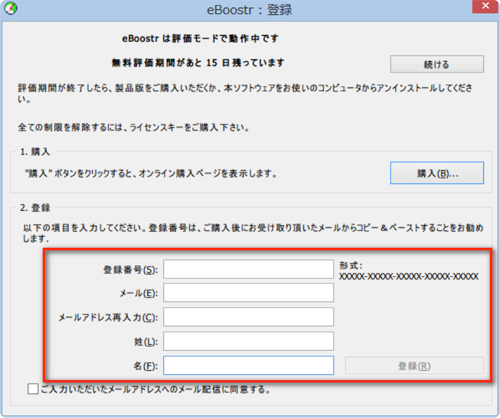Click the ご入力いただいたメールアドレス consent label text
This screenshot has width=500, height=418.
tap(156, 389)
